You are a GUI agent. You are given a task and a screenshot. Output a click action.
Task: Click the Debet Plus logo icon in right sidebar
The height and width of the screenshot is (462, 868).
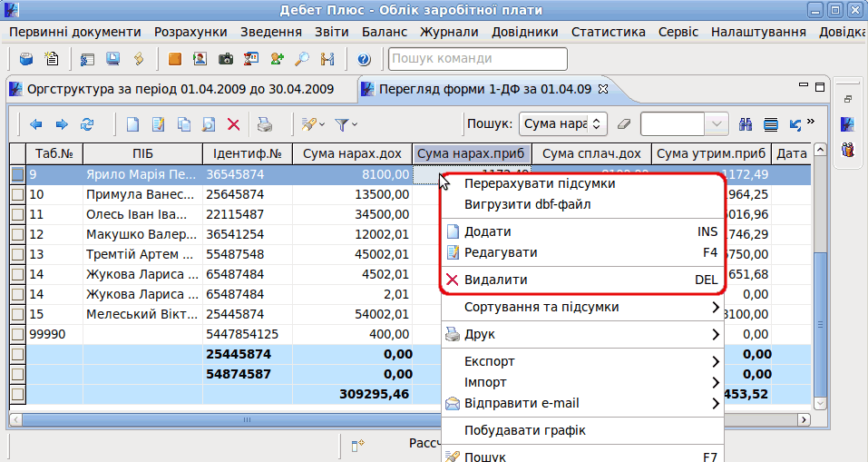tap(847, 124)
